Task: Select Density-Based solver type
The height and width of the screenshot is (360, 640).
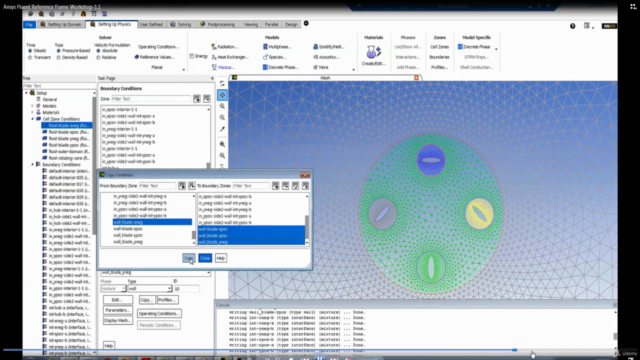Action: [72, 58]
